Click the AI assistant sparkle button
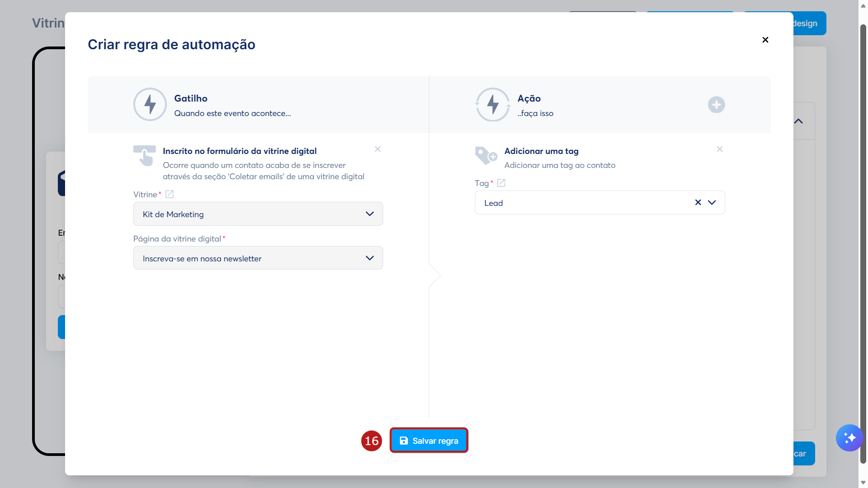 pos(849,437)
